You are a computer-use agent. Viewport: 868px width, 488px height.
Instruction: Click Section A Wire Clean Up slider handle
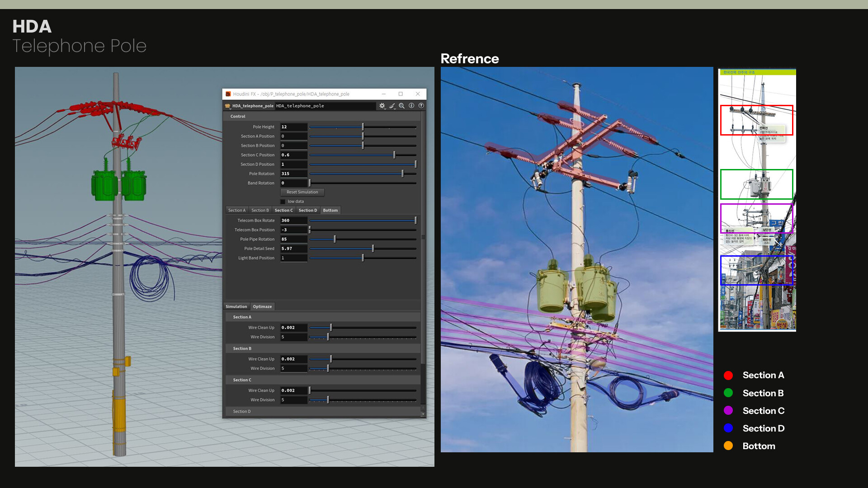click(x=331, y=328)
